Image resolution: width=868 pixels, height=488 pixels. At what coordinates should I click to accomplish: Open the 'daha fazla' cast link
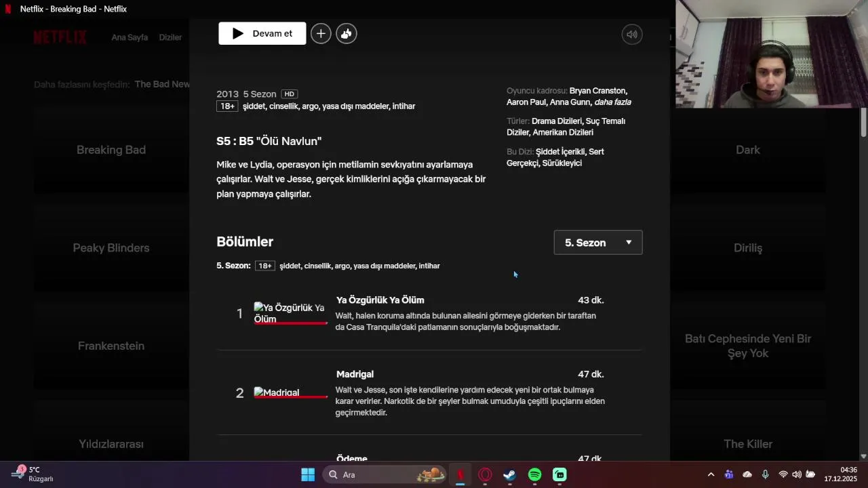pyautogui.click(x=612, y=102)
